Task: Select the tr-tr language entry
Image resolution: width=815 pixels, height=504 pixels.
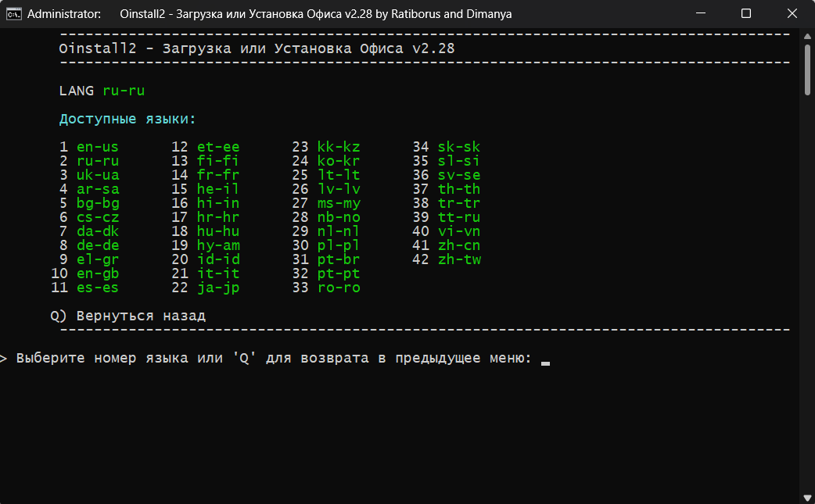Action: (459, 203)
